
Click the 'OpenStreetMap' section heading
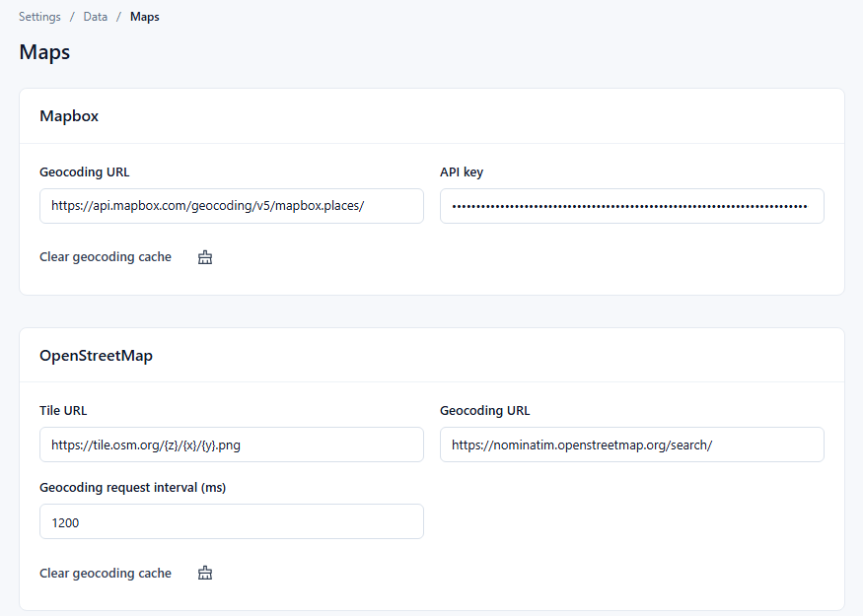[x=97, y=355]
